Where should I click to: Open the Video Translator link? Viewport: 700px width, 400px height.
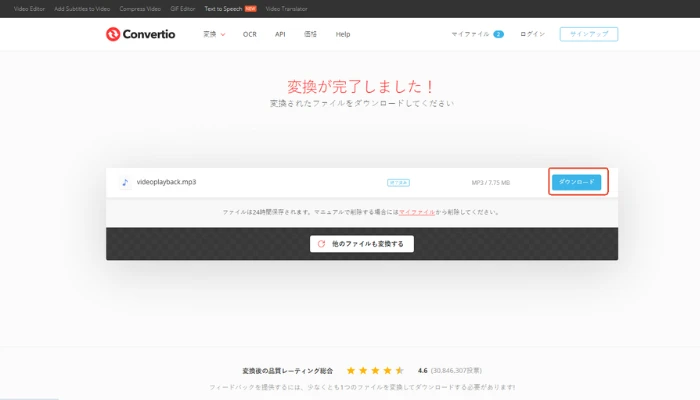(286, 8)
